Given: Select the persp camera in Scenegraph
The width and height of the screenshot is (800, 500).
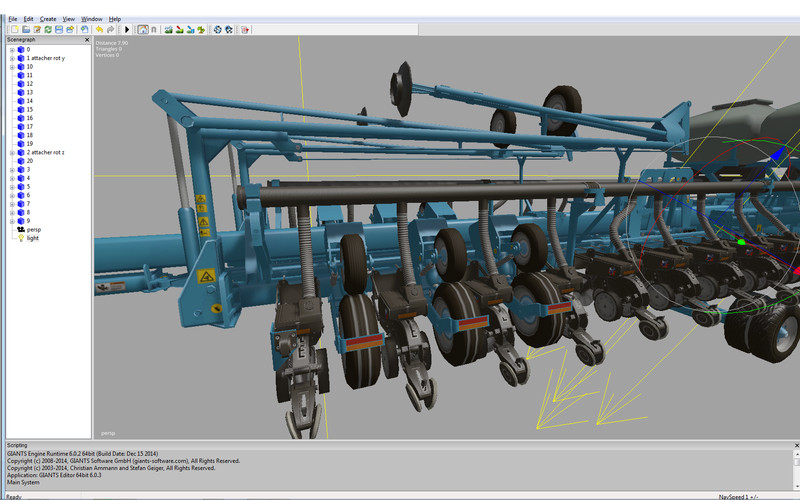Looking at the screenshot, I should pyautogui.click(x=33, y=229).
